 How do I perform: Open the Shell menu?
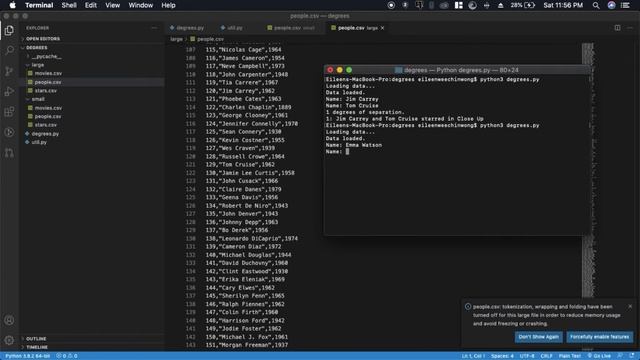(x=69, y=5)
